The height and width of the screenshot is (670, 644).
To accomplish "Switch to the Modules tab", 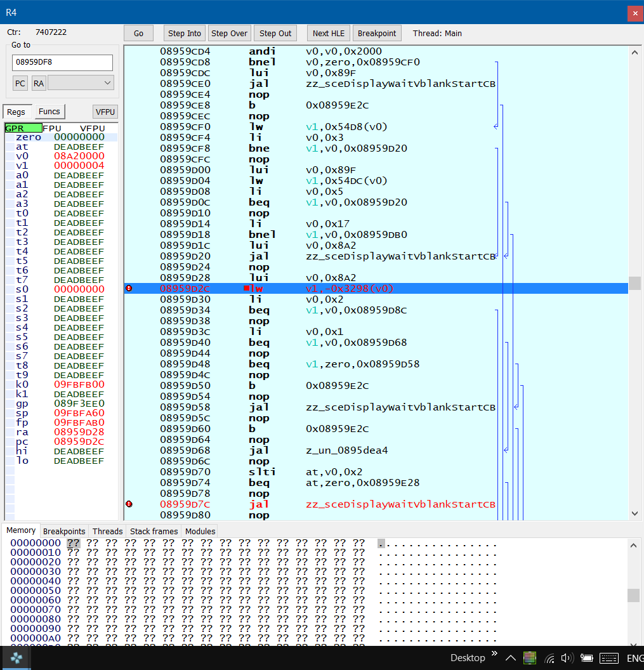I will (x=199, y=531).
